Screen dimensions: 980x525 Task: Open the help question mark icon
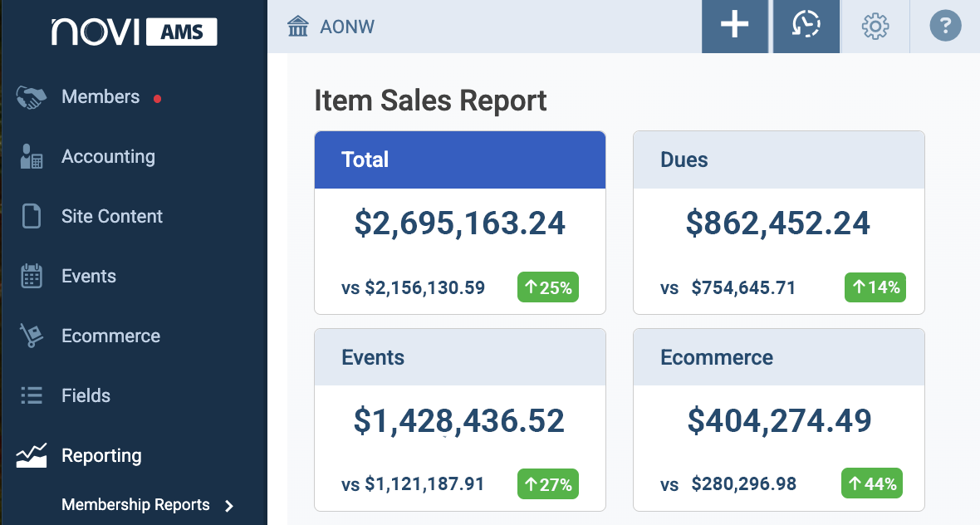(x=946, y=27)
